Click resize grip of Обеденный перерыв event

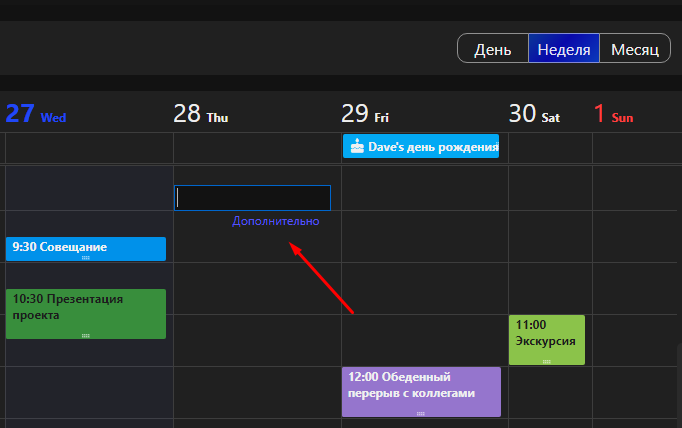point(421,414)
